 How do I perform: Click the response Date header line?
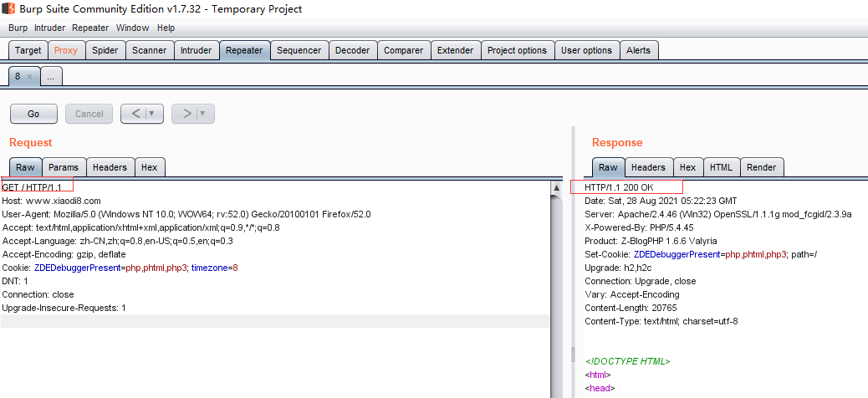[x=661, y=201]
